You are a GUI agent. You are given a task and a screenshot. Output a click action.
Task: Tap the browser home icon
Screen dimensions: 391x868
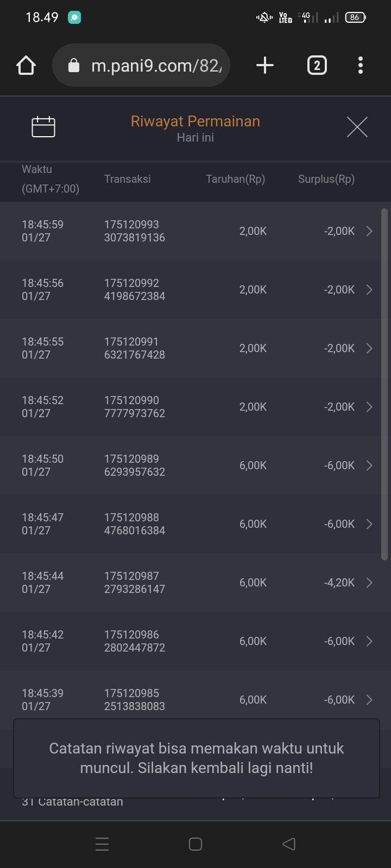pyautogui.click(x=26, y=66)
